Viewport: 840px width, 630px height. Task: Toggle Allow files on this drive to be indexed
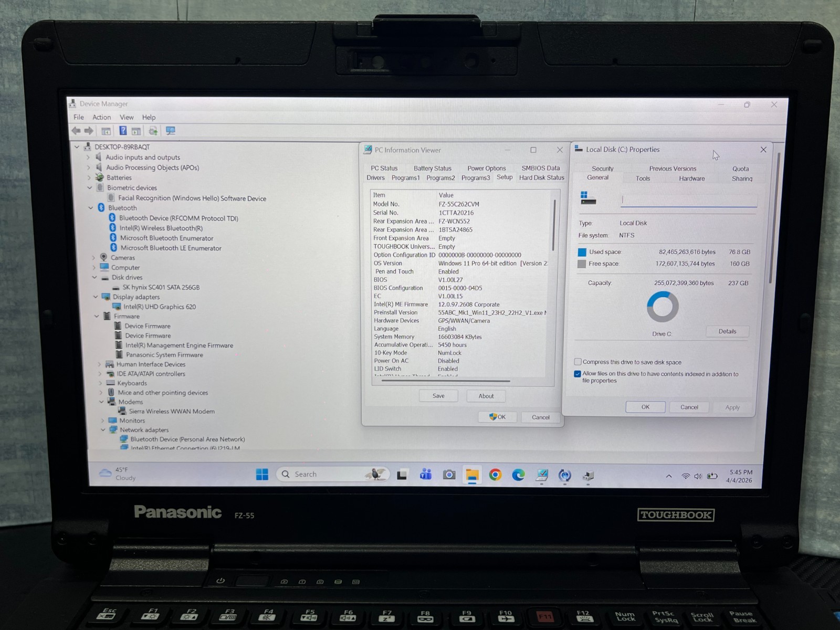pos(577,374)
